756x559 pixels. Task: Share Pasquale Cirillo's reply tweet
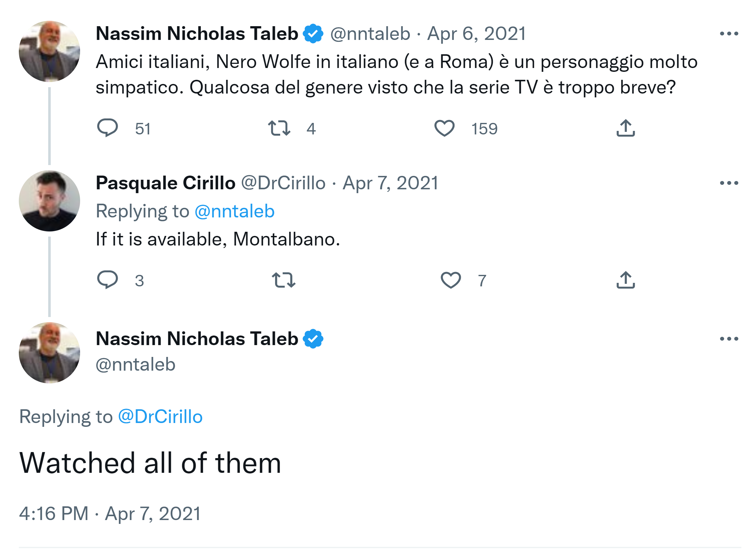pos(625,280)
